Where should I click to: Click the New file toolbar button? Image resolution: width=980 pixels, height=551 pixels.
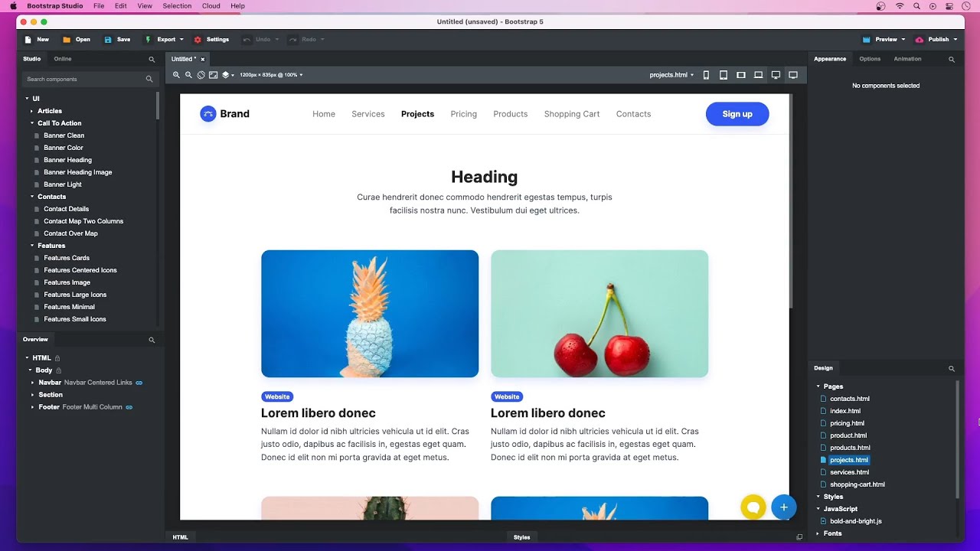pos(37,40)
